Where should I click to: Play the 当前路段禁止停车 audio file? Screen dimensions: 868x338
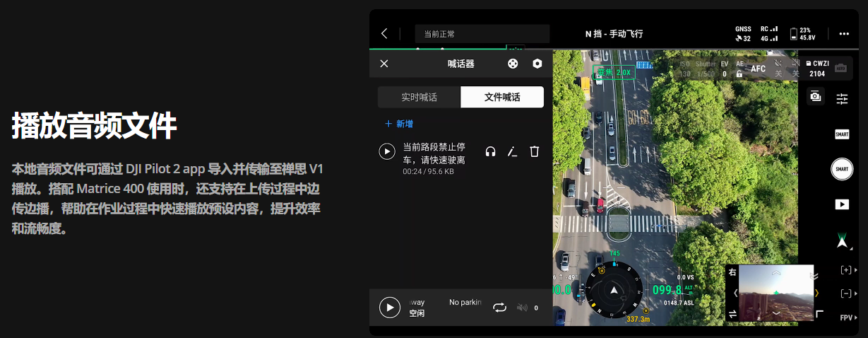[387, 151]
